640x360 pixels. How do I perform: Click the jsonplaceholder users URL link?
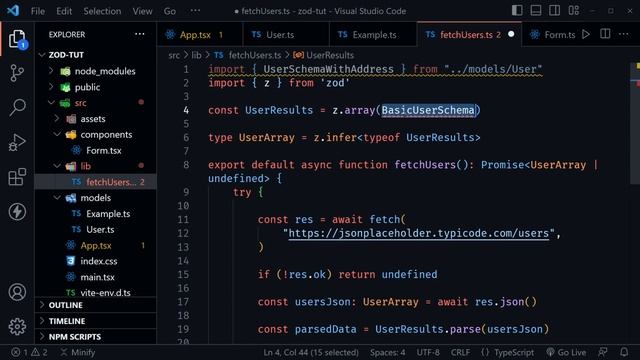(x=419, y=233)
